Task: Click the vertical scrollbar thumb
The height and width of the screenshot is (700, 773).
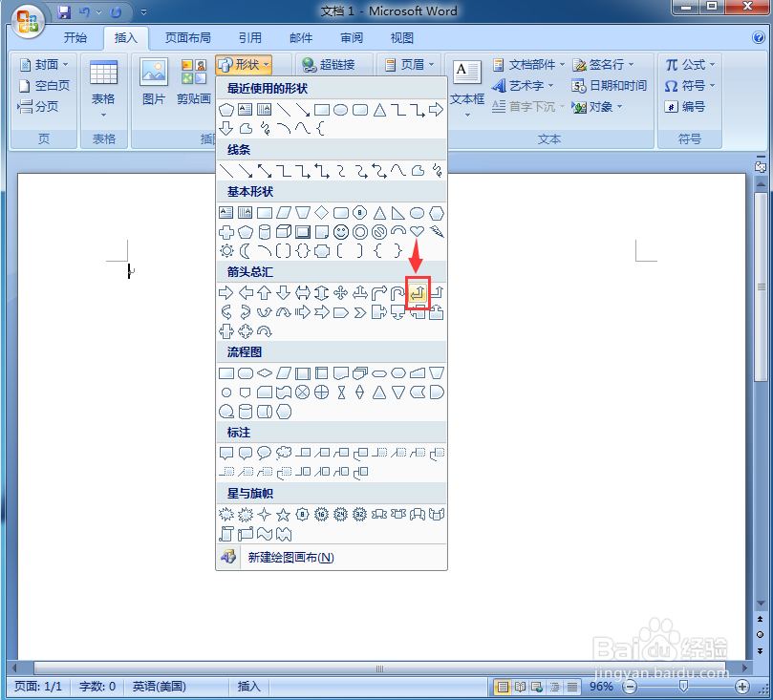Action: [x=761, y=286]
